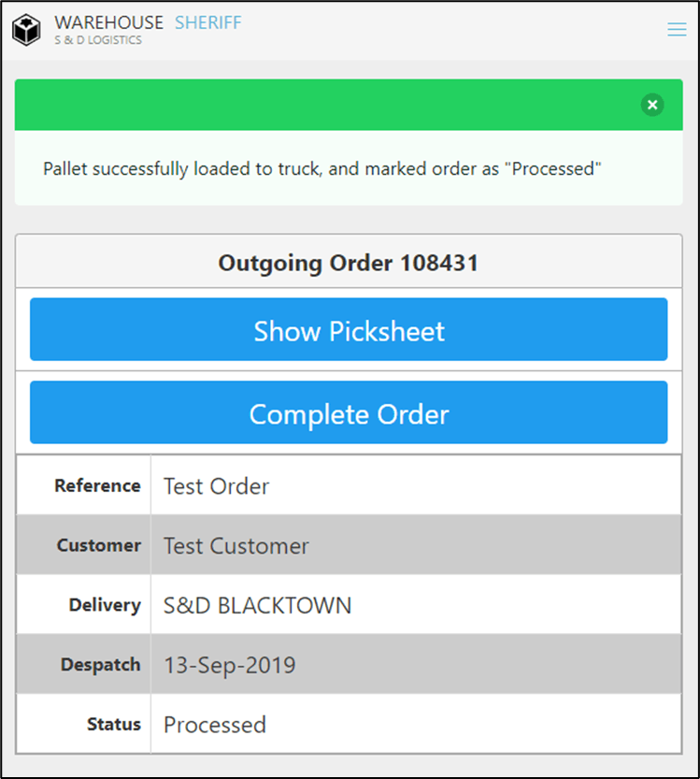Click the WAREHOUSE SHERIFF title text
This screenshot has width=700, height=779.
coord(148,22)
